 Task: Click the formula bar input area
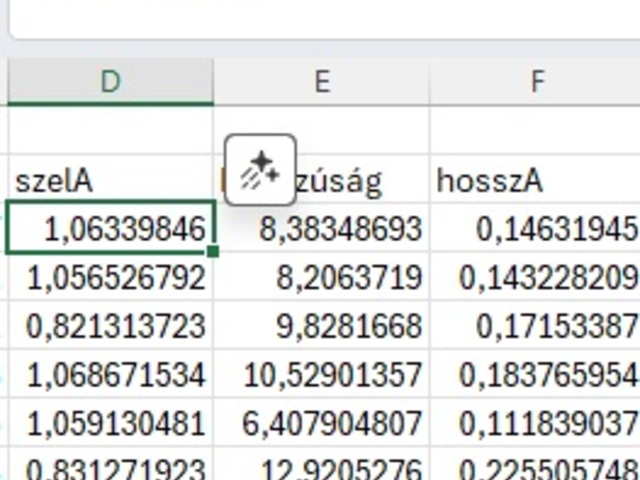[x=320, y=18]
